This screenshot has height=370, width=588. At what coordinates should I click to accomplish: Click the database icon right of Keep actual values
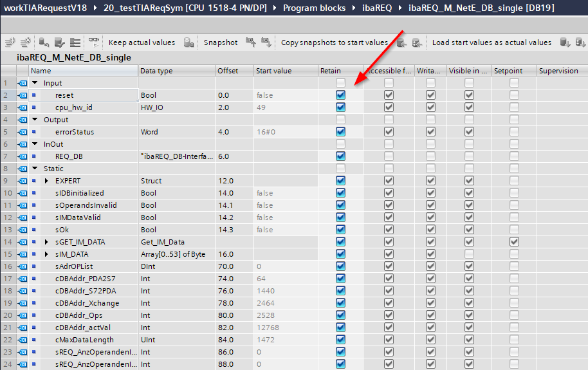[x=188, y=42]
